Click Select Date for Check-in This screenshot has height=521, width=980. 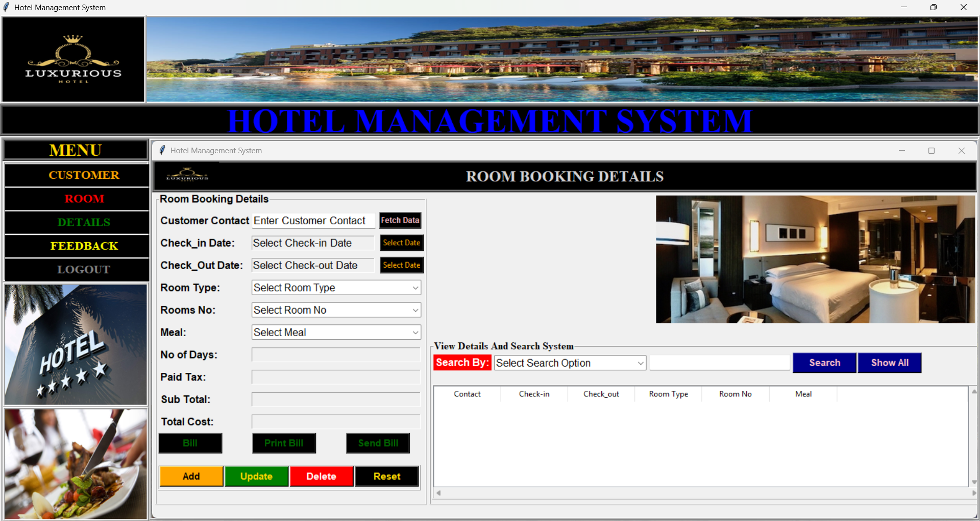(x=401, y=243)
